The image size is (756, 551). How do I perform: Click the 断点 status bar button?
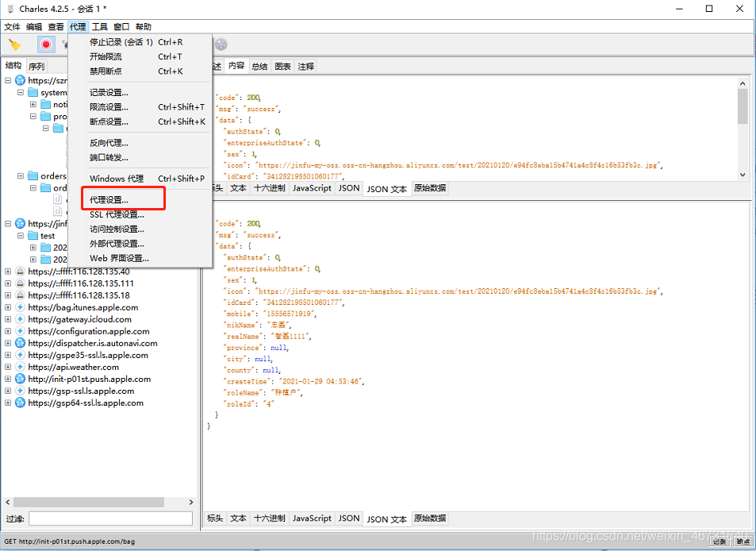click(x=743, y=541)
